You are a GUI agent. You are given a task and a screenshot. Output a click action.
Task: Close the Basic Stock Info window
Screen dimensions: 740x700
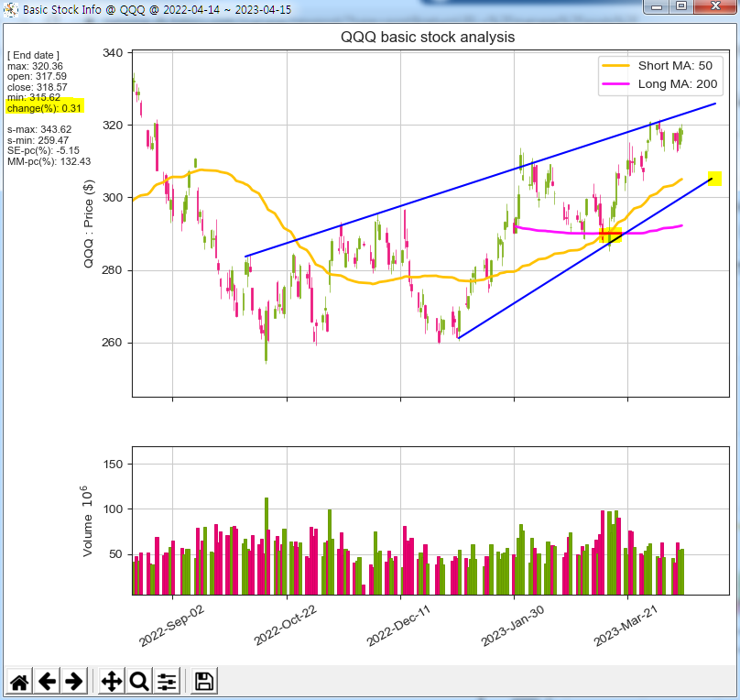tap(715, 6)
